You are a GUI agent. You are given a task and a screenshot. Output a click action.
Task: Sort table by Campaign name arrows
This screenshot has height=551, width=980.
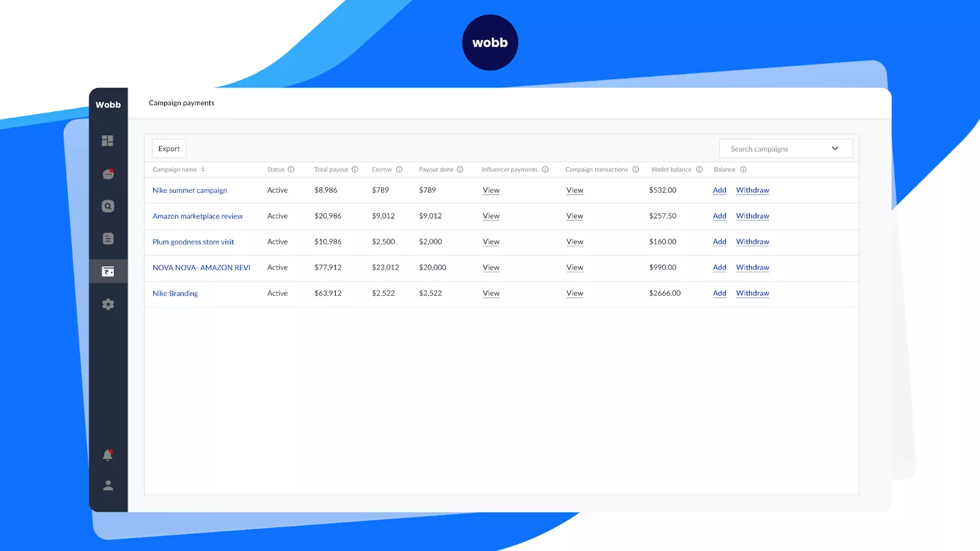203,170
